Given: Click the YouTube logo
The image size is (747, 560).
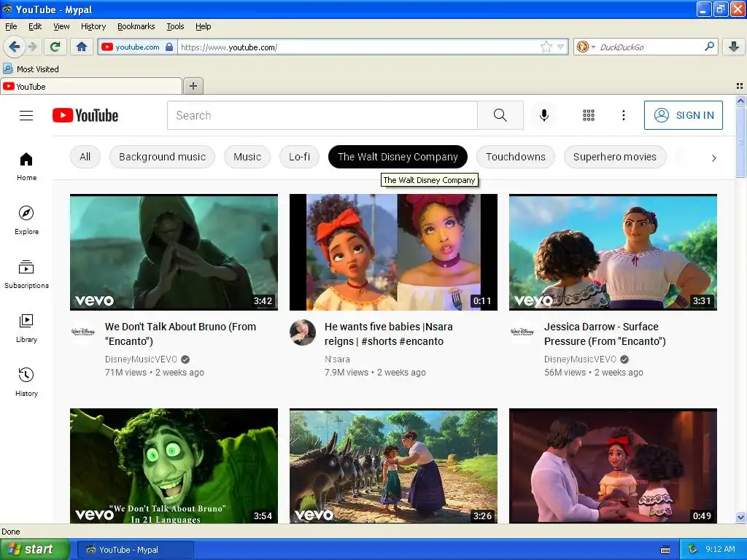Looking at the screenshot, I should tap(85, 115).
